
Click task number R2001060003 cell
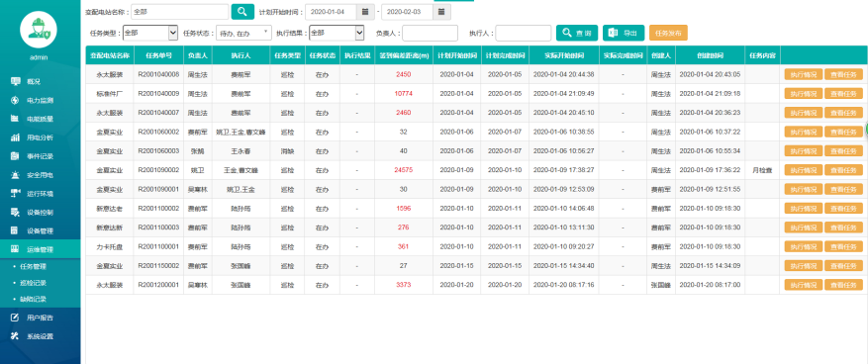click(x=158, y=151)
